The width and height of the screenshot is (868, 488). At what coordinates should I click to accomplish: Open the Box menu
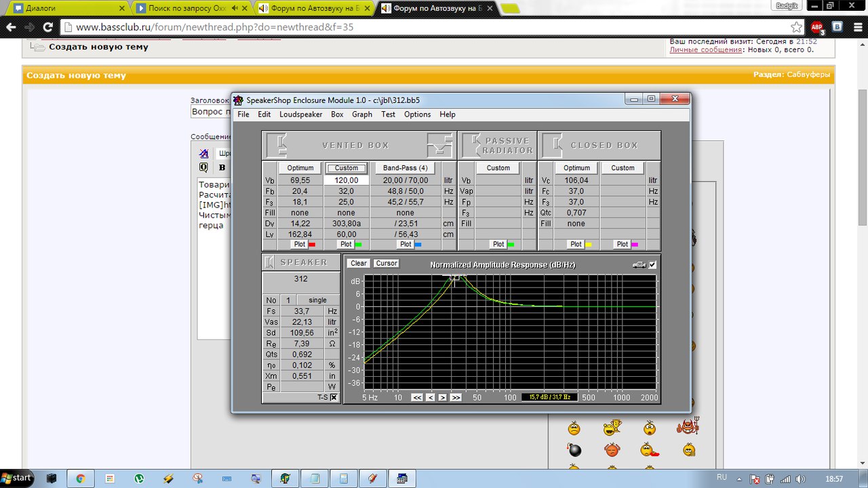tap(337, 115)
